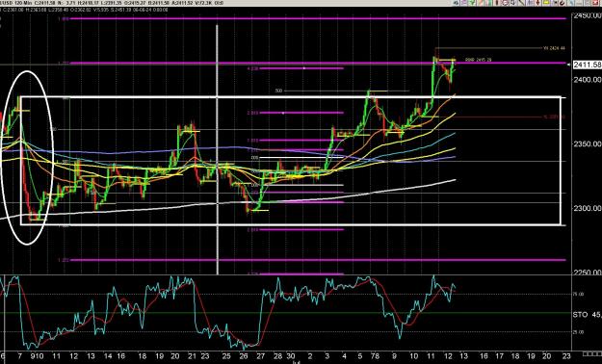This screenshot has width=602, height=364.
Task: Click the L:2391.35 low value in header
Action: tap(112, 3)
